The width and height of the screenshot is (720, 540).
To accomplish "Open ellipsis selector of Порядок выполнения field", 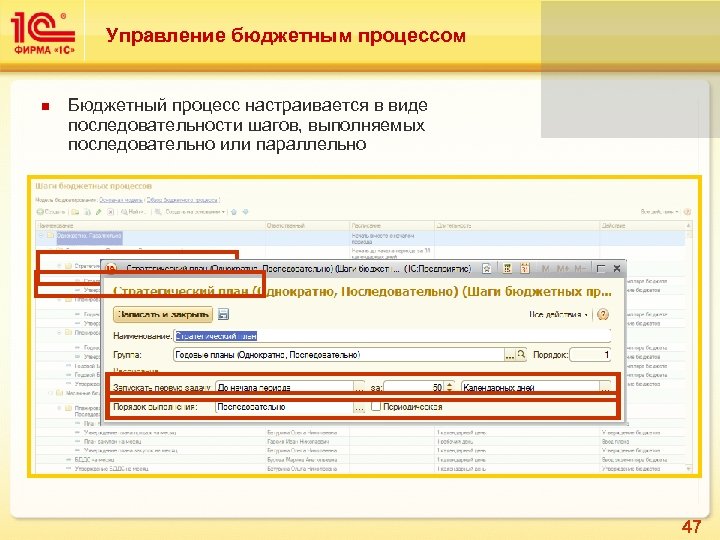I will tap(360, 407).
